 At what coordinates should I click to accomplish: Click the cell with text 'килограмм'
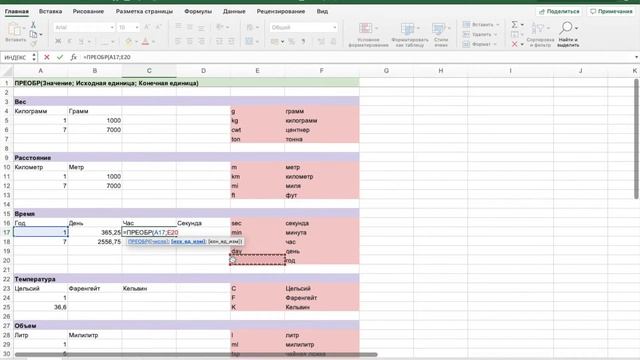coord(322,120)
